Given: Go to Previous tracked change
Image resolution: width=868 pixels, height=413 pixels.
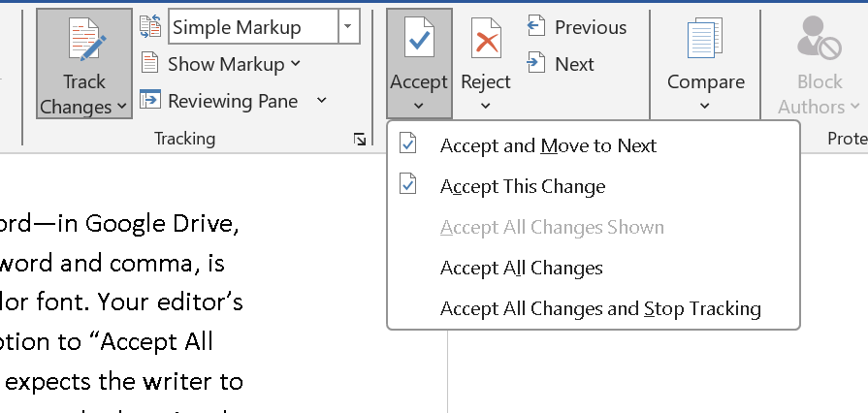Looking at the screenshot, I should pos(577,27).
